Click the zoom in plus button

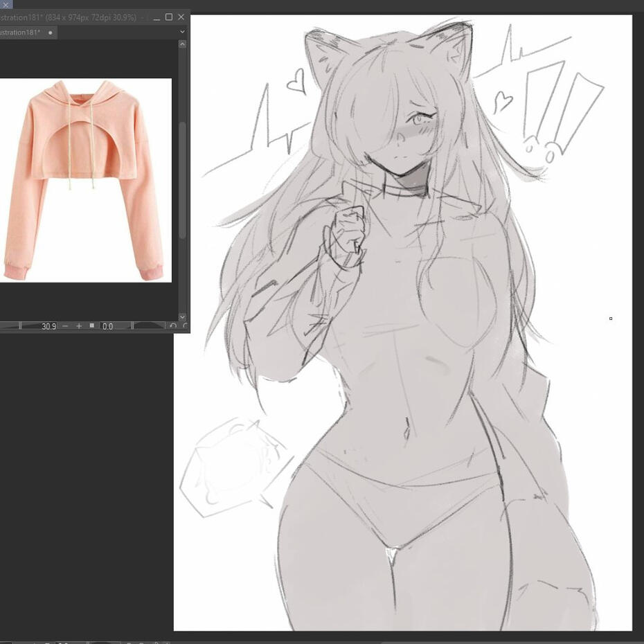point(79,326)
